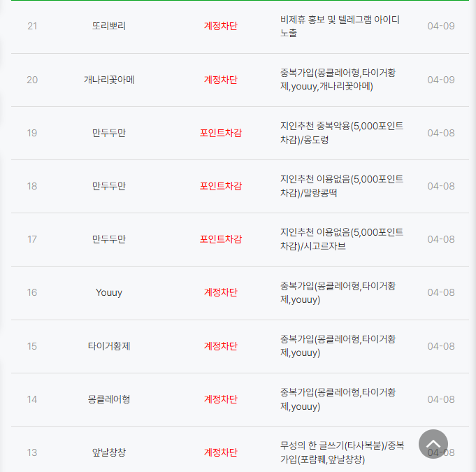Image resolution: width=476 pixels, height=472 pixels.
Task: Open 앞날창창 user entry
Action: [x=108, y=452]
